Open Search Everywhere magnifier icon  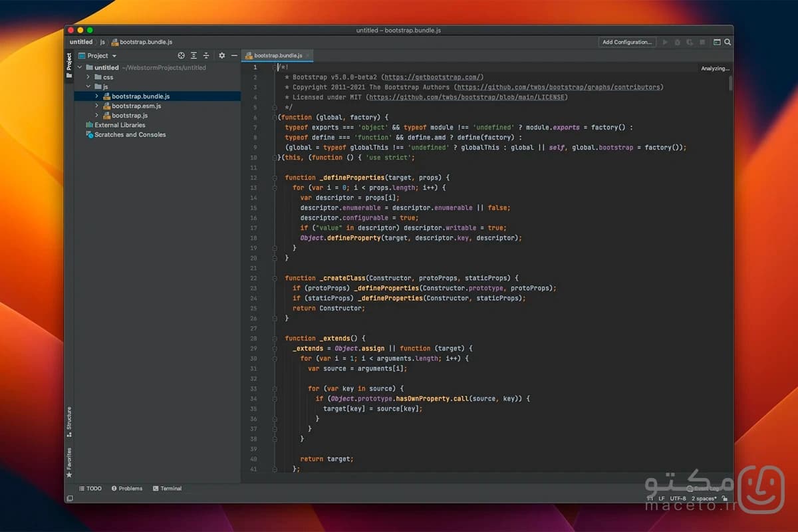[x=728, y=42]
